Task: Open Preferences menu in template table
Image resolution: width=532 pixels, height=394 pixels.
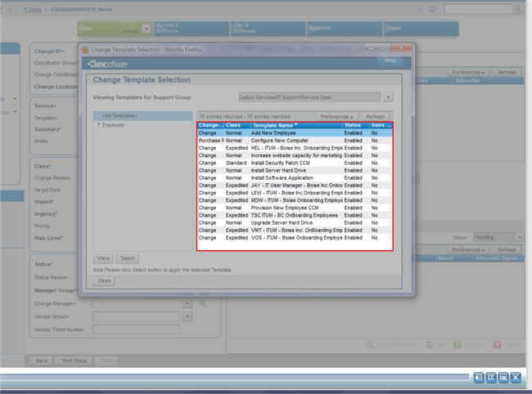Action: [336, 117]
